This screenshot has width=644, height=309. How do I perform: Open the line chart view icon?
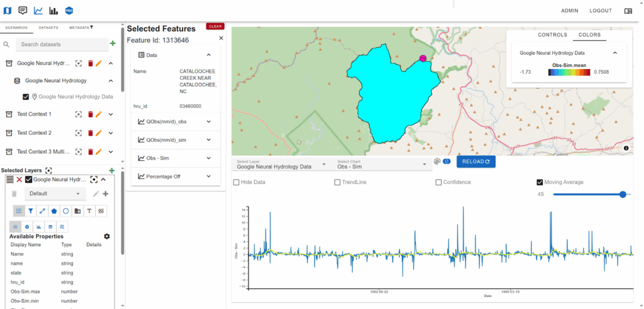(38, 11)
